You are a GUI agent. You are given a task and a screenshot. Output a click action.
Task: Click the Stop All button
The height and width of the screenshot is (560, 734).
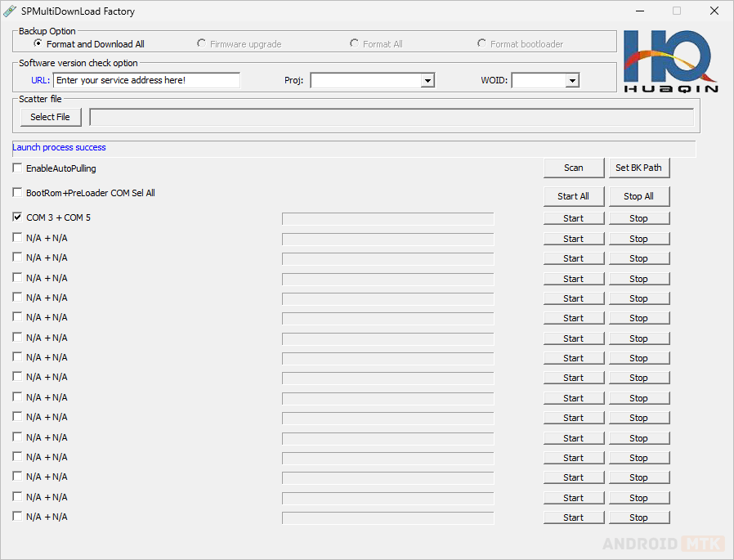pyautogui.click(x=638, y=196)
